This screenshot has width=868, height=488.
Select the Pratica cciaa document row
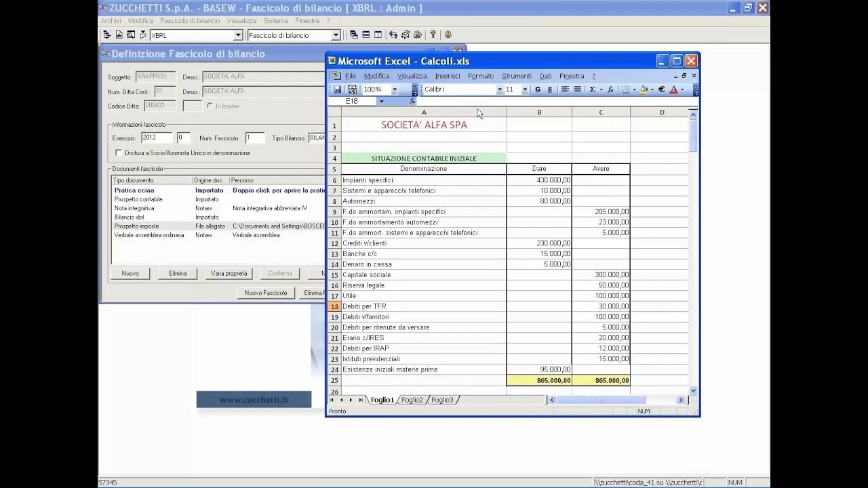tap(218, 190)
